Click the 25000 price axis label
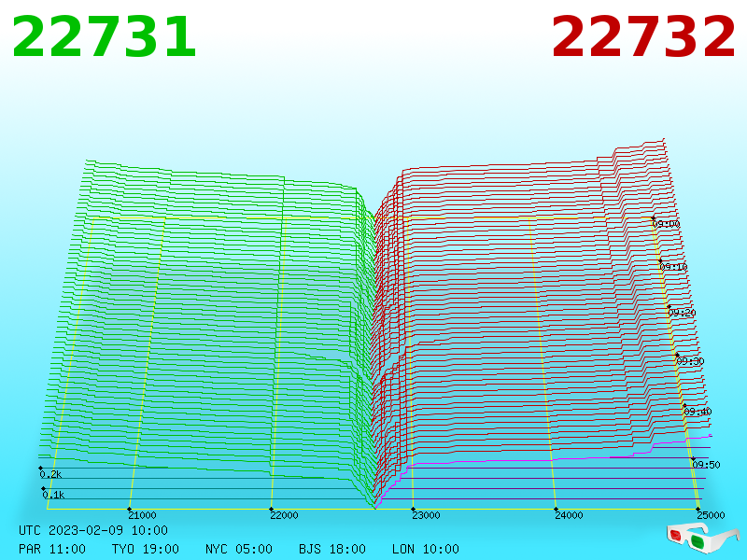This screenshot has width=747, height=560. click(x=711, y=515)
